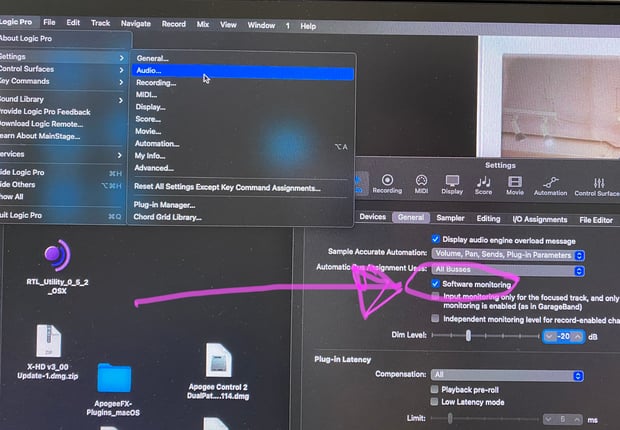Click the Low Latency Limit slider handle
The image size is (620, 430).
click(450, 418)
